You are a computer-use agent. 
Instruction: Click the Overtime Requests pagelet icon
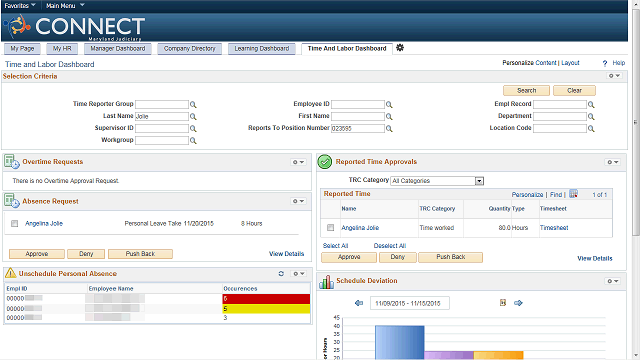(x=11, y=162)
